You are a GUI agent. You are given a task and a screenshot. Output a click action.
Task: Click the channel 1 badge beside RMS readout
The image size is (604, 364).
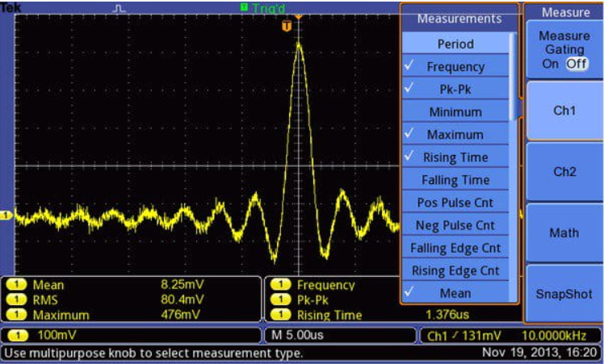16,299
